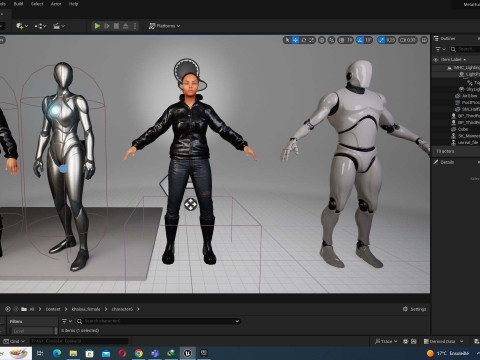The height and width of the screenshot is (360, 480).
Task: Toggle Outliner visibility eye column header
Action: [x=435, y=60]
